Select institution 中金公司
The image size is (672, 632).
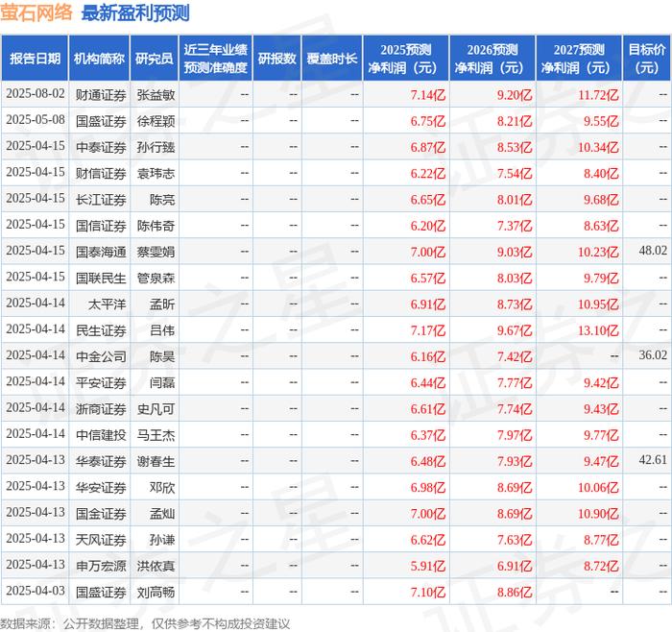101,356
